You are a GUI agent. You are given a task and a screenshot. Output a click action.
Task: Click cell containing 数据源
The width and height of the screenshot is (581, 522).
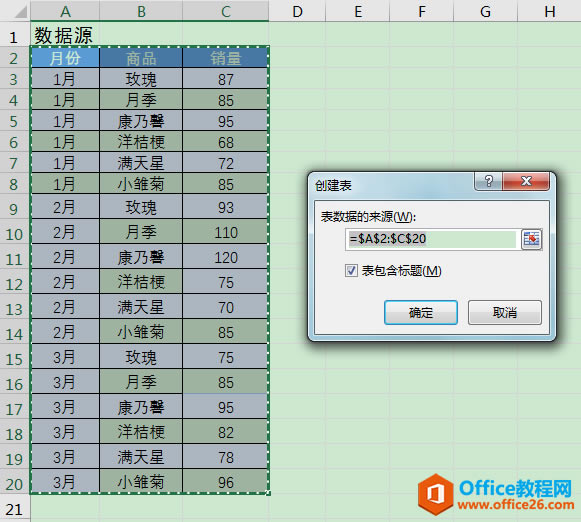(65, 35)
